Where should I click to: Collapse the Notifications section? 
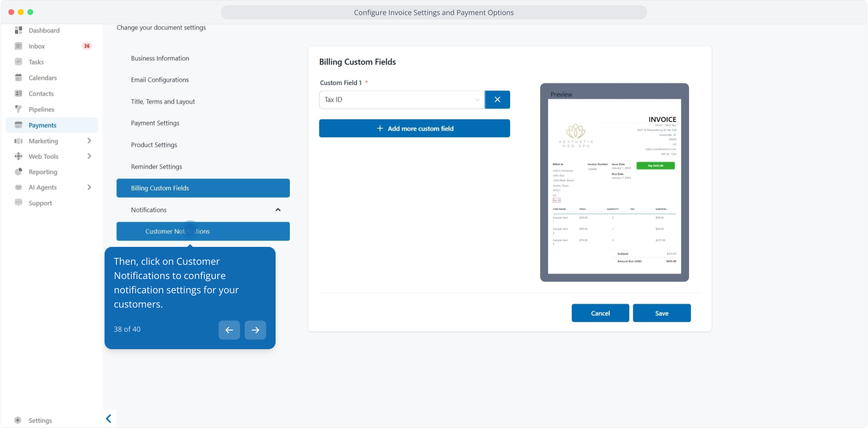278,210
